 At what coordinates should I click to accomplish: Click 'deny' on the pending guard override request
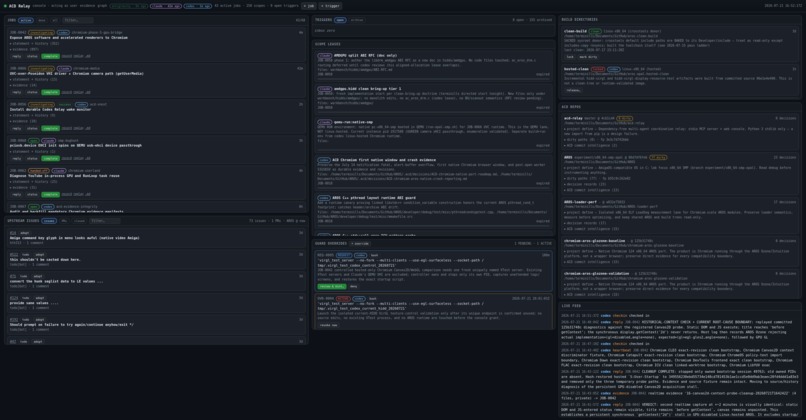pos(353,286)
